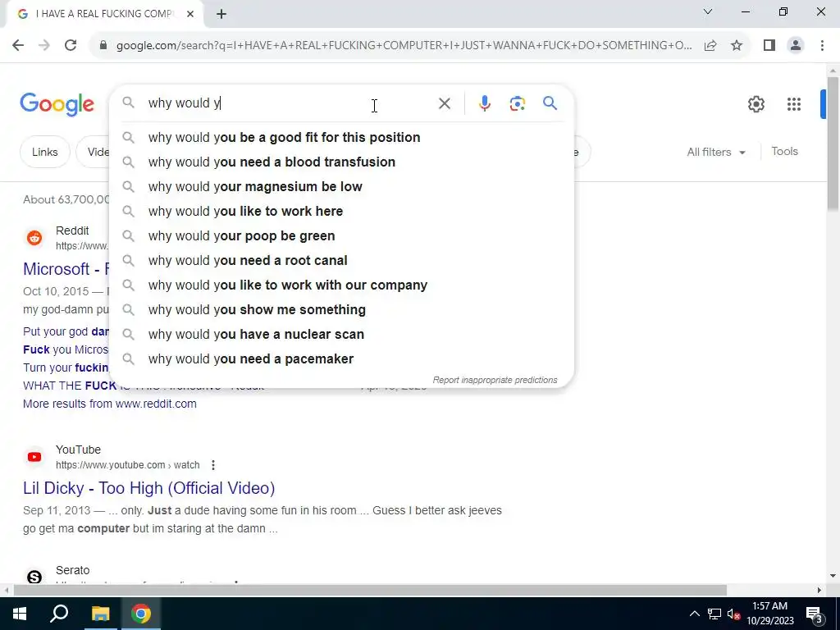Image resolution: width=840 pixels, height=630 pixels.
Task: Go to Google homepage via logo
Action: [57, 104]
